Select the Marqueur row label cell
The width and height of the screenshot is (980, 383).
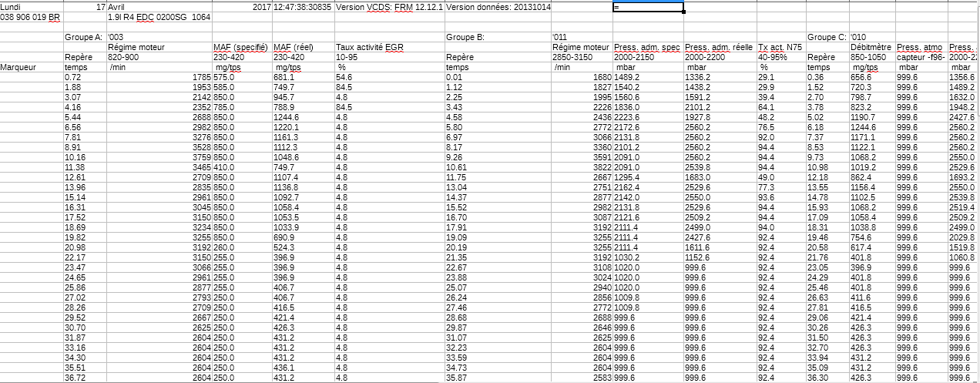pyautogui.click(x=20, y=67)
